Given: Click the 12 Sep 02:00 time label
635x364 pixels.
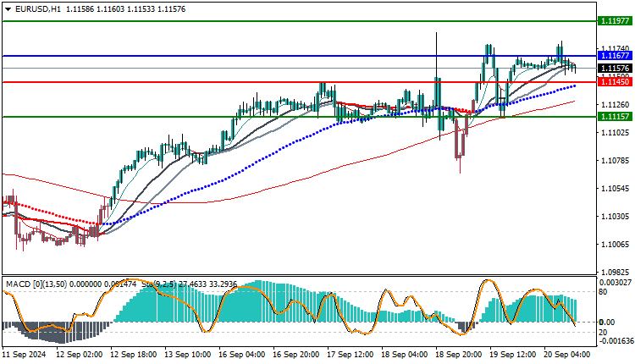Looking at the screenshot, I should click(79, 355).
